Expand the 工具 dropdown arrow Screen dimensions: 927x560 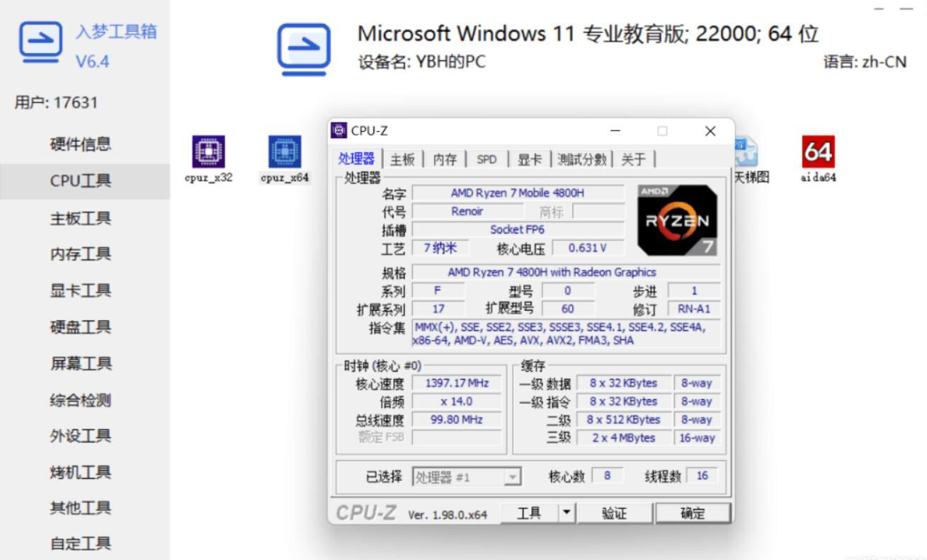[567, 513]
